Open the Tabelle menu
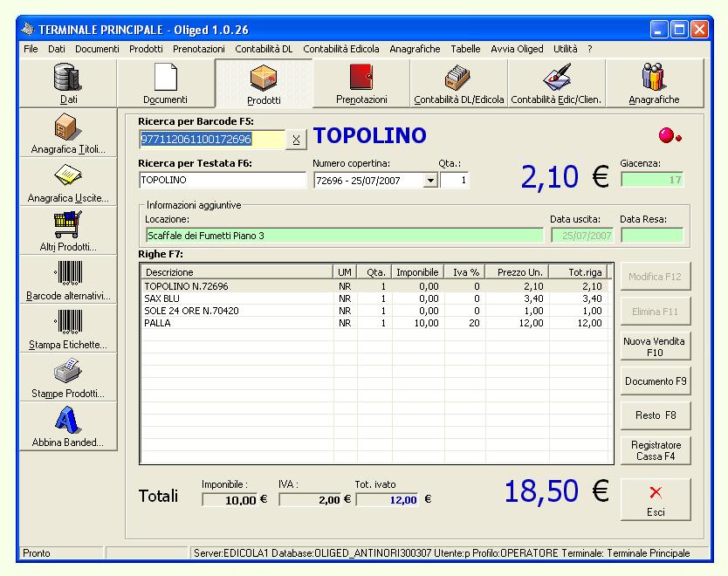The height and width of the screenshot is (576, 728). click(x=465, y=49)
